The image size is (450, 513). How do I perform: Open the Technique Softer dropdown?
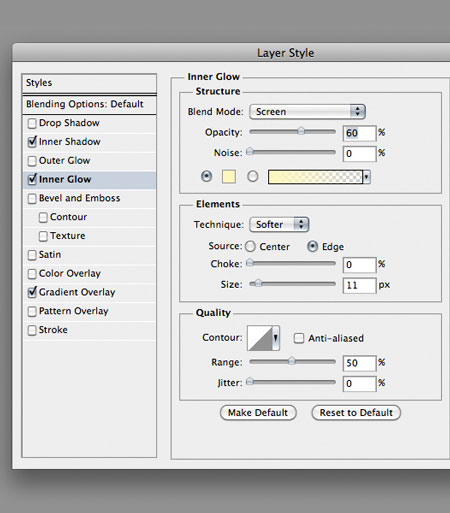pos(279,224)
